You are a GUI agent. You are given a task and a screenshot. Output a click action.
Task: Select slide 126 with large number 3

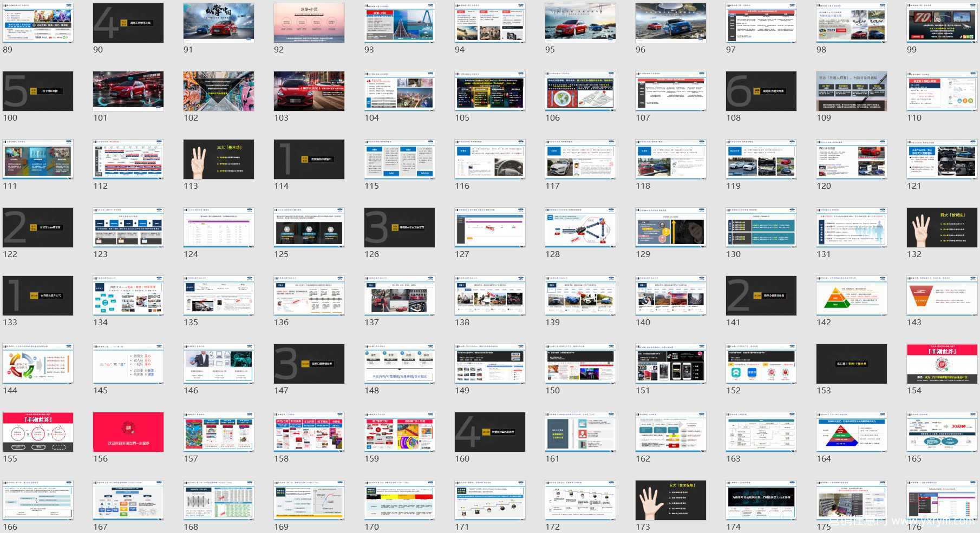(x=400, y=228)
